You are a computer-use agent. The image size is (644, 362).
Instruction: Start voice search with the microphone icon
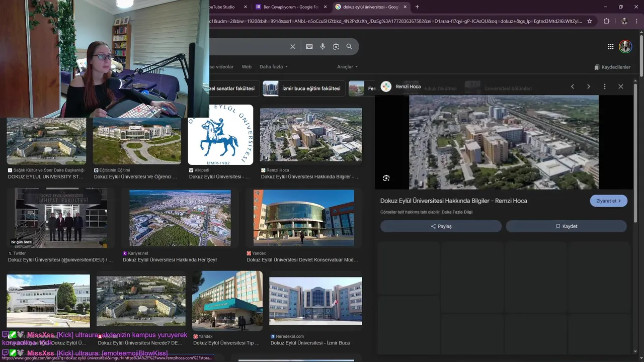pos(323,47)
